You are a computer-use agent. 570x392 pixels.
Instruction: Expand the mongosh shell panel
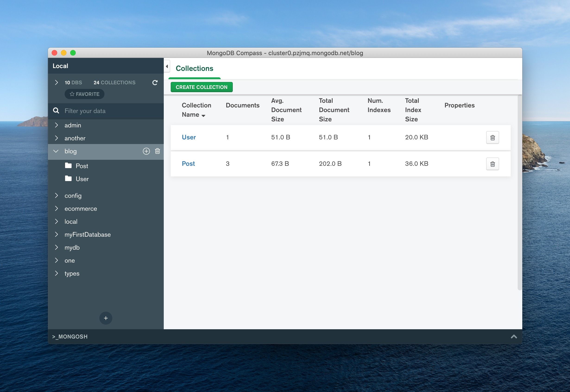point(514,336)
